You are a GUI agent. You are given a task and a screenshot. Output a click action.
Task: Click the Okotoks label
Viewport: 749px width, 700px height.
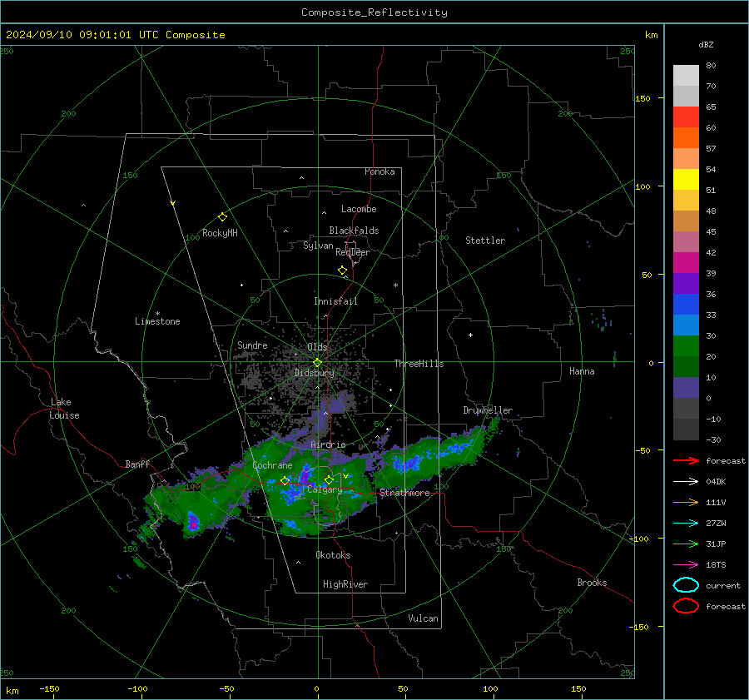point(333,555)
